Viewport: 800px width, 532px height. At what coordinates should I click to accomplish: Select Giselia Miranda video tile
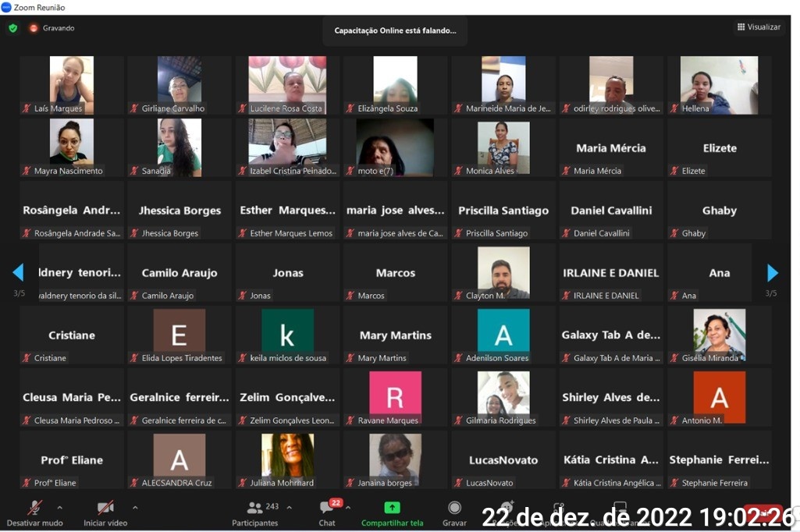click(719, 334)
